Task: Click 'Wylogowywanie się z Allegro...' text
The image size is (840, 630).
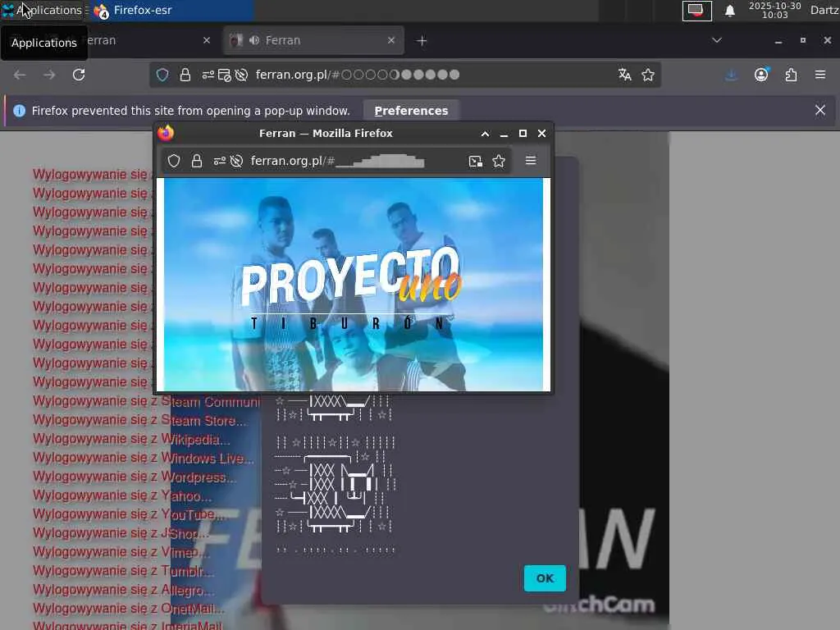Action: [x=123, y=590]
